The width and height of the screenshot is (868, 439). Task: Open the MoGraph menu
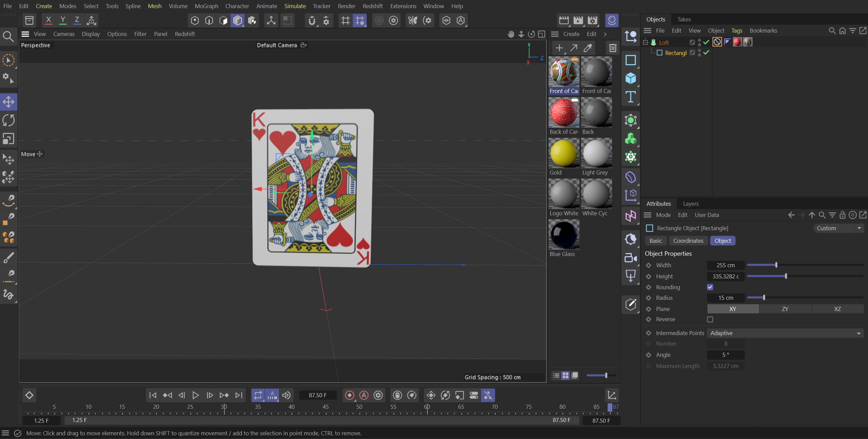tap(207, 6)
